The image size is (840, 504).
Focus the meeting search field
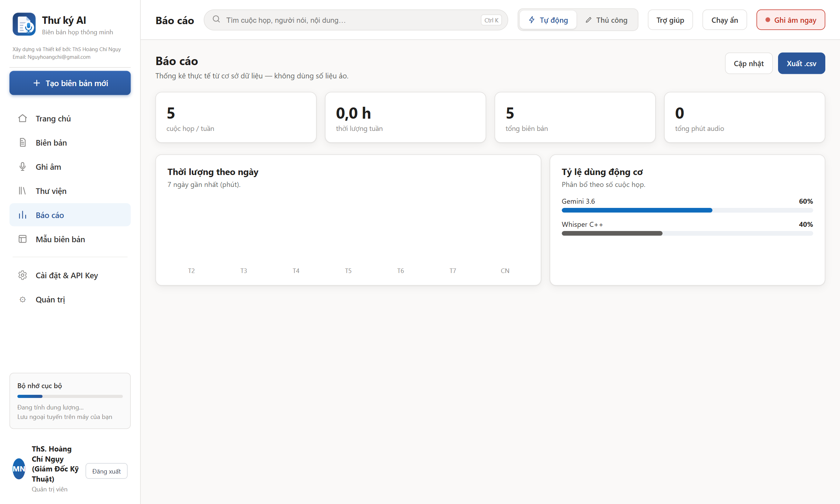point(356,20)
